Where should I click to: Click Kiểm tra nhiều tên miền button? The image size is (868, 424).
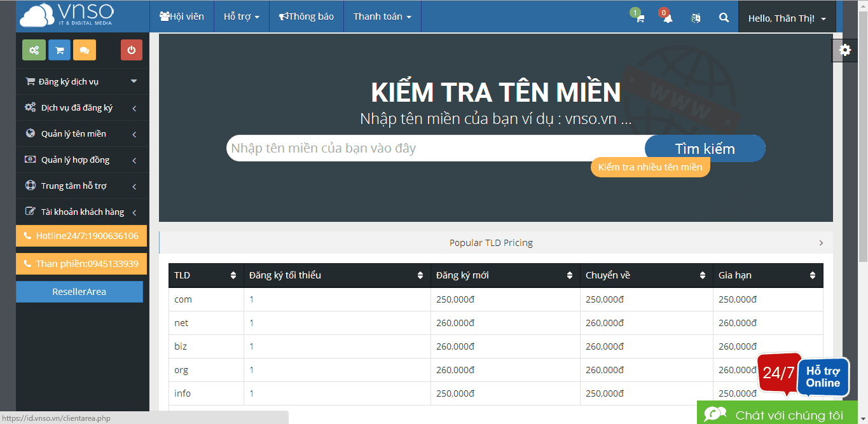coord(651,167)
